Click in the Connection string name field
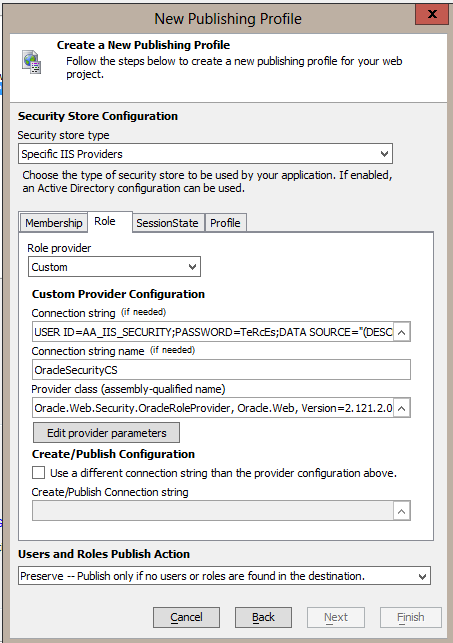The height and width of the screenshot is (643, 453). point(221,370)
